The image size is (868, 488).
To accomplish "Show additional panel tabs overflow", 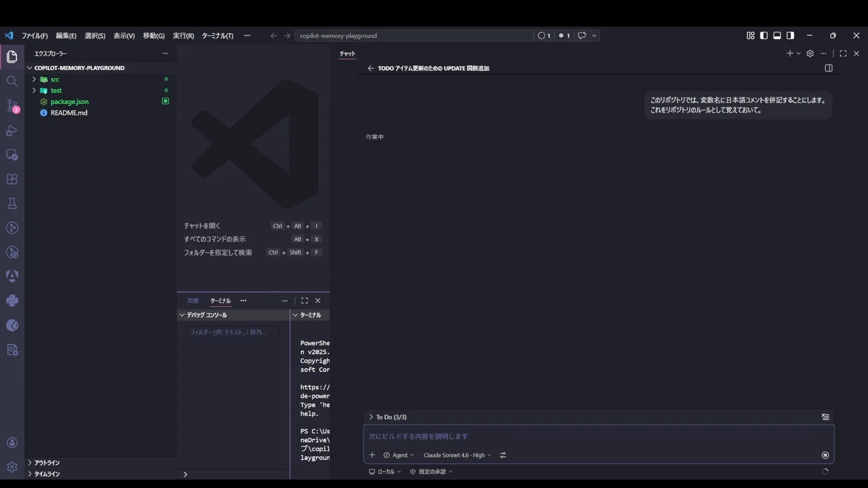I will point(244,301).
